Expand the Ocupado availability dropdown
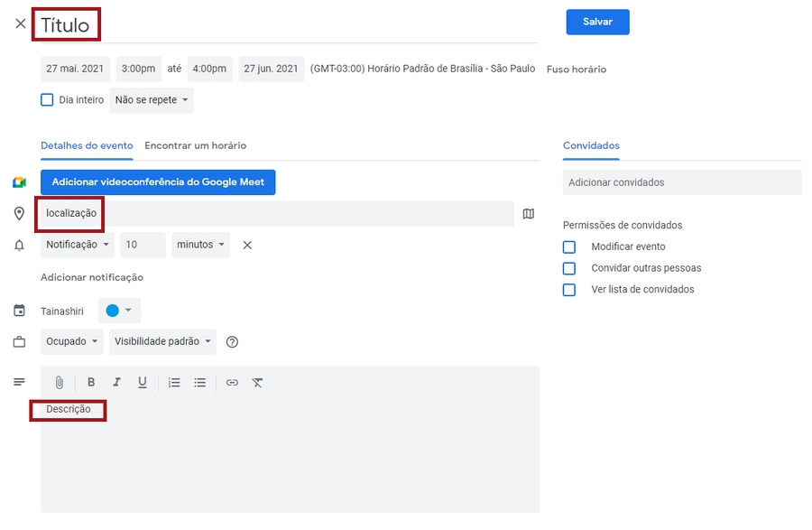Image resolution: width=812 pixels, height=530 pixels. (71, 341)
